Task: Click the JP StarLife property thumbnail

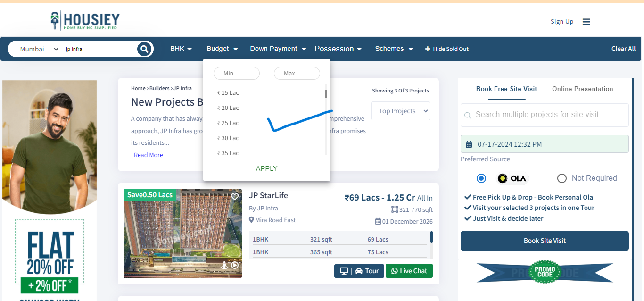Action: (x=183, y=234)
